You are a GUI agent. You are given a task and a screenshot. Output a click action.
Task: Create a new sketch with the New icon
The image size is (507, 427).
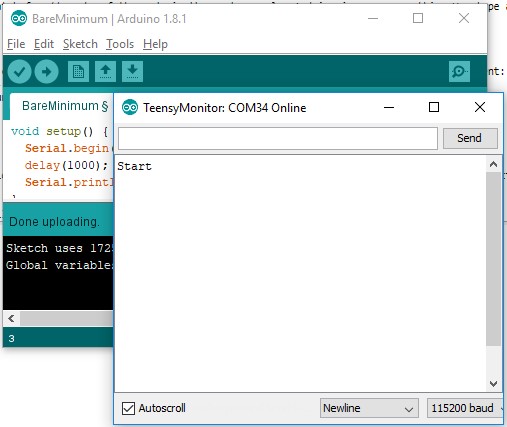(x=78, y=71)
